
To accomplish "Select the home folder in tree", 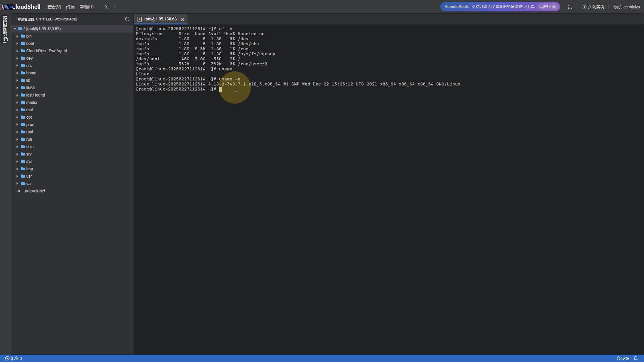I will (x=31, y=73).
